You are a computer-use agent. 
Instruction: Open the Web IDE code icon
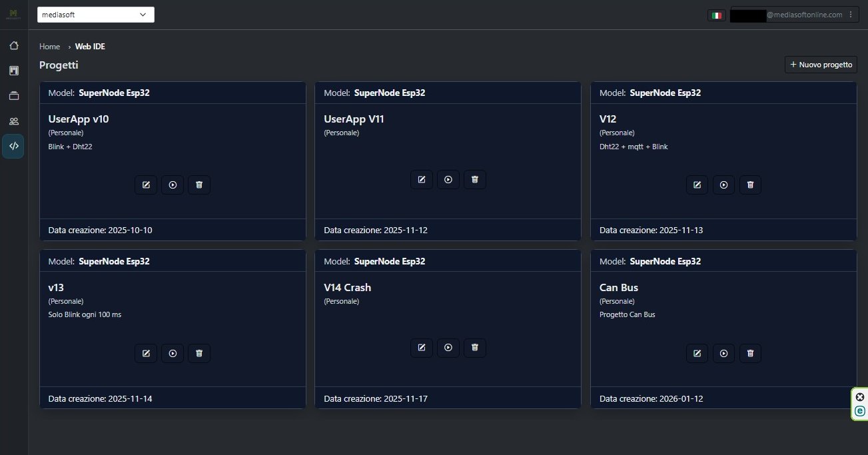(13, 146)
